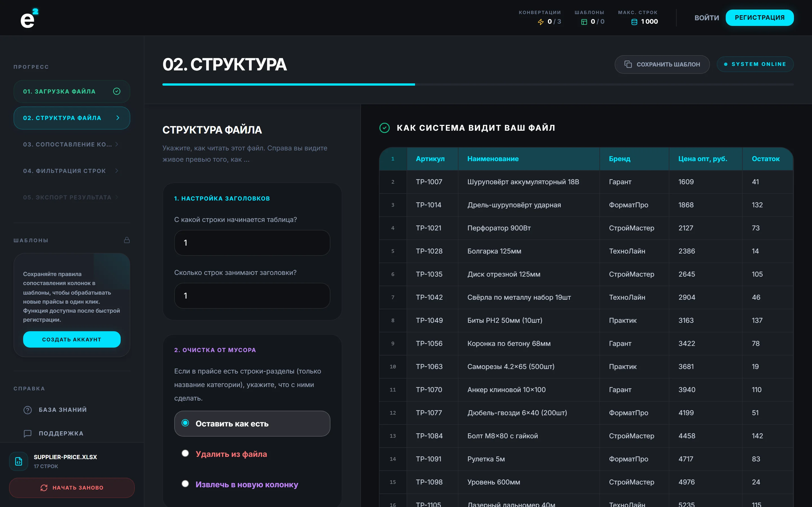Screen dimensions: 812x507
Task: Expand step 04 Фильтрация строк chevron
Action: coord(117,171)
